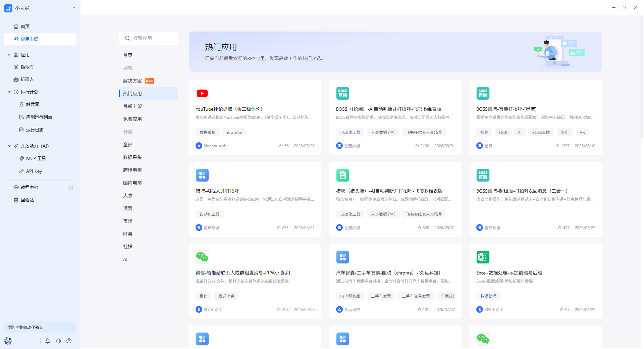Click the YouTube tag
This screenshot has width=644, height=349.
click(234, 133)
